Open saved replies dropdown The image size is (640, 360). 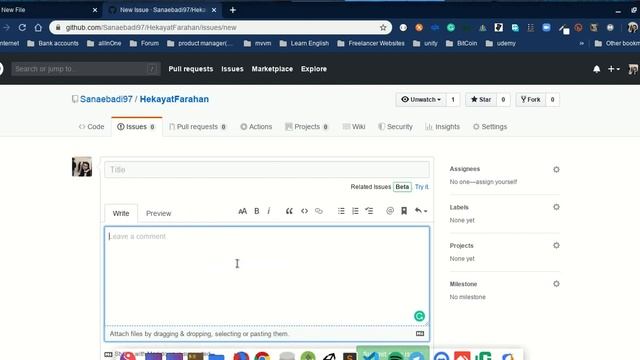point(421,211)
